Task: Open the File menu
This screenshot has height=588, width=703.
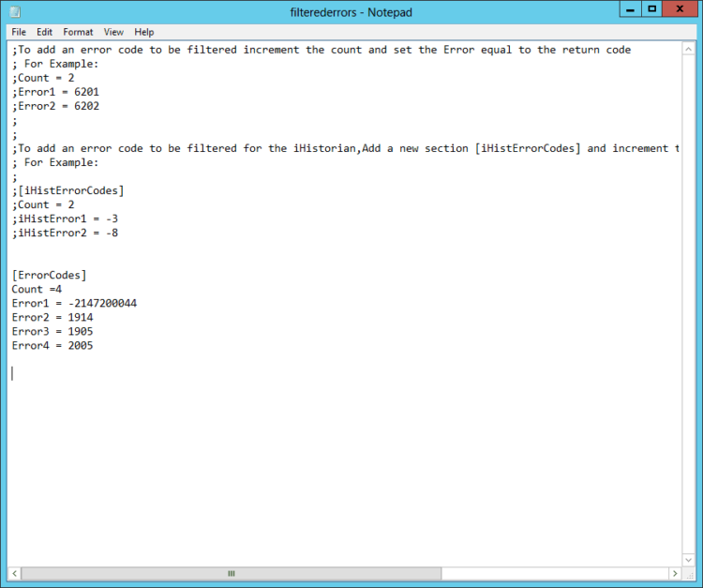Action: 19,32
